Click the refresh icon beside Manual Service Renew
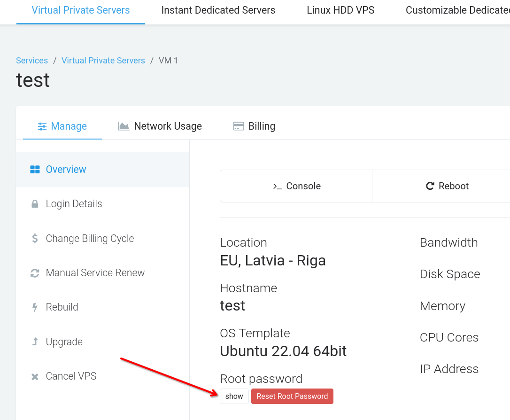The height and width of the screenshot is (420, 510). pos(34,272)
